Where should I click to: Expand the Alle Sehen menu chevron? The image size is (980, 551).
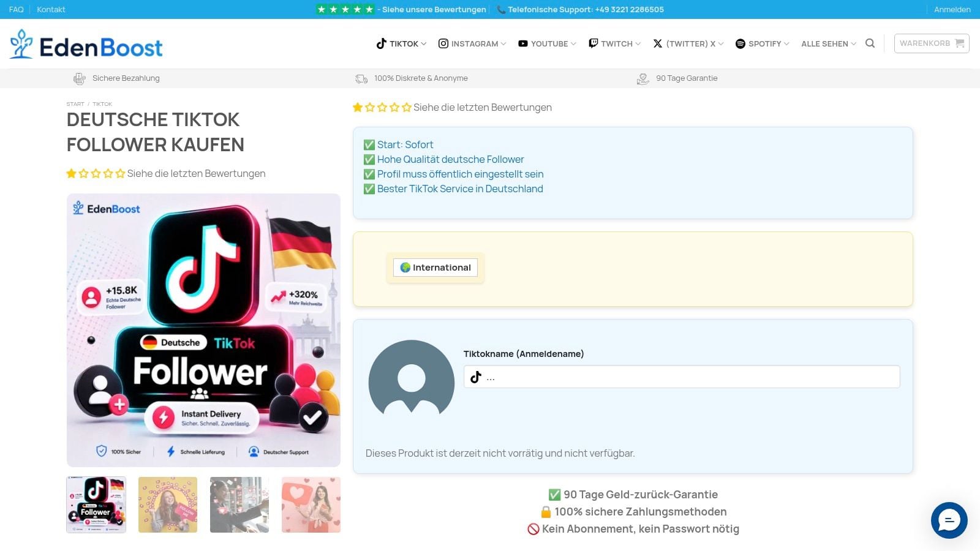[854, 43]
